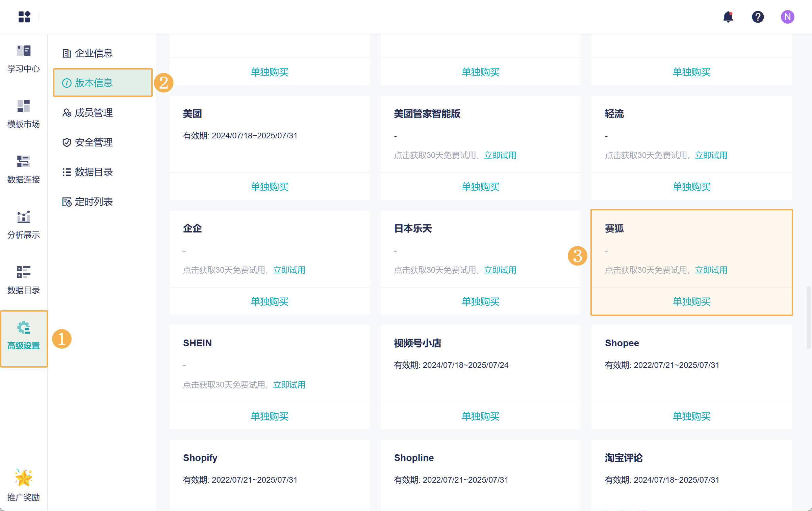The width and height of the screenshot is (812, 511).
Task: Open 成员管理 menu item
Action: pyautogui.click(x=94, y=113)
